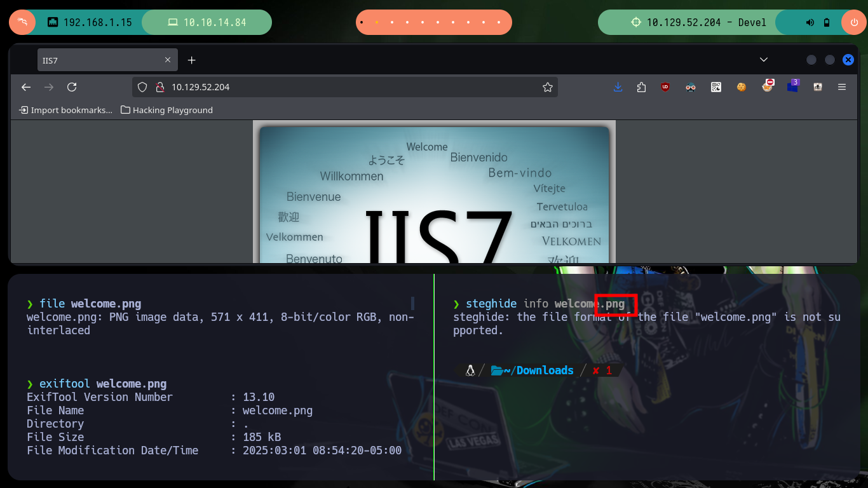
Task: Go back to the previous page
Action: (x=26, y=87)
